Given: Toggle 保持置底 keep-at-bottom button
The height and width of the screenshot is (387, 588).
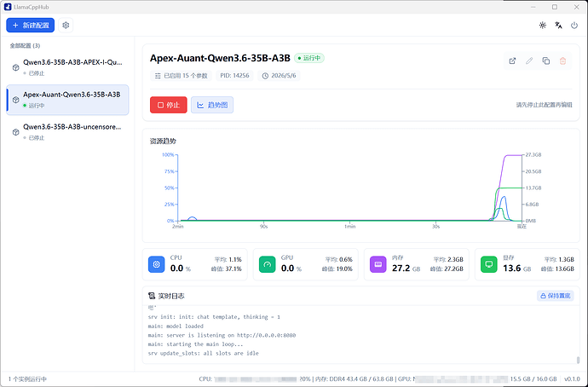Looking at the screenshot, I should click(556, 296).
